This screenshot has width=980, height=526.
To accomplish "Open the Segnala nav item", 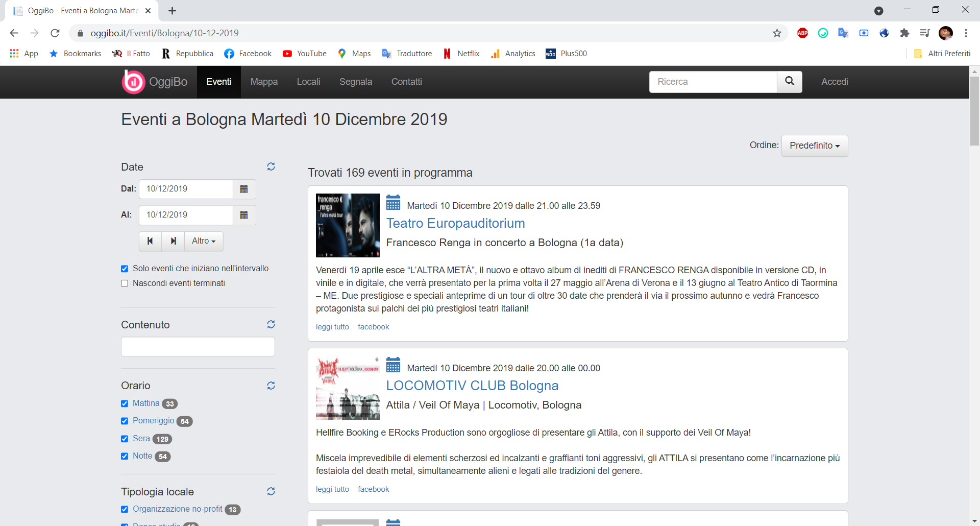I will pyautogui.click(x=356, y=82).
